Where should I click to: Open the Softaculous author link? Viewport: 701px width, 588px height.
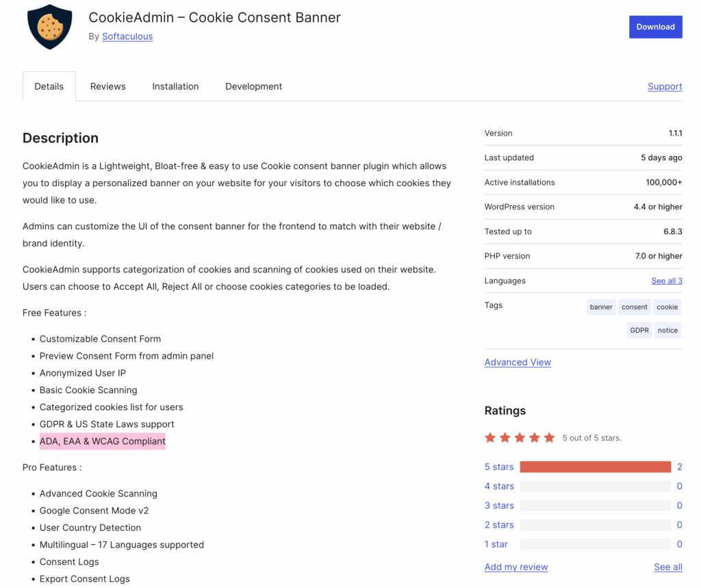click(x=127, y=36)
